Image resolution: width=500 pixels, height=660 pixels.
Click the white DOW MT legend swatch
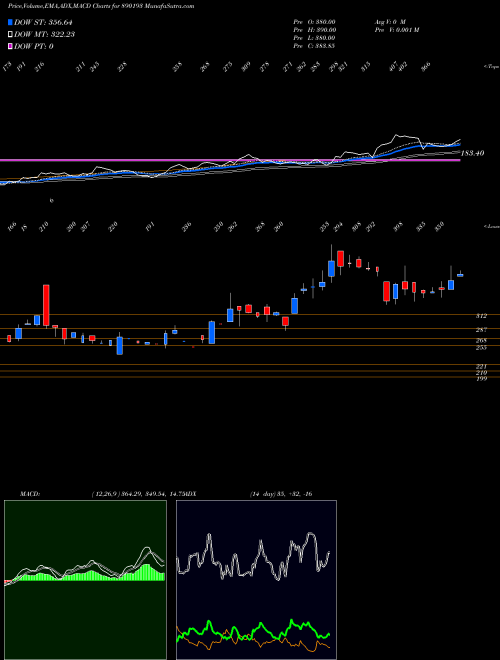coord(10,34)
